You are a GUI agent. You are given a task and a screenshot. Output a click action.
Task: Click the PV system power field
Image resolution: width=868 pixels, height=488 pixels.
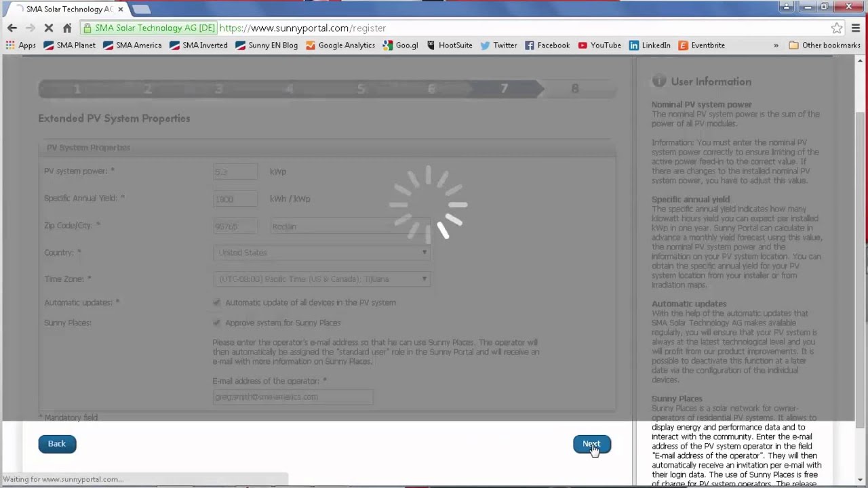[x=235, y=171]
